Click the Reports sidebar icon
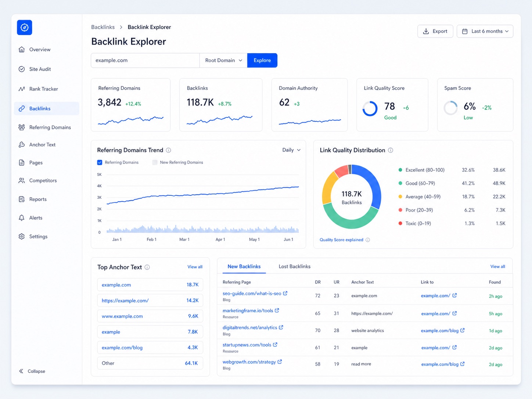This screenshot has height=399, width=532. tap(22, 199)
